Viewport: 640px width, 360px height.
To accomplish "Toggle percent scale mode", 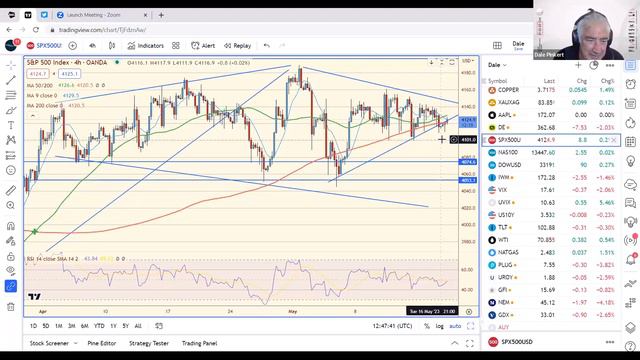I will (427, 326).
